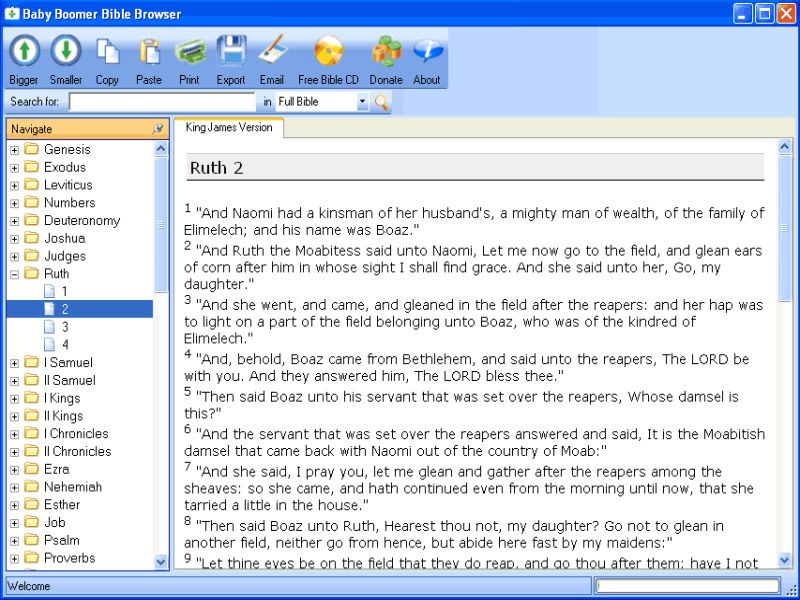This screenshot has height=600, width=800.
Task: Click the Navigate panel header
Action: (x=87, y=129)
